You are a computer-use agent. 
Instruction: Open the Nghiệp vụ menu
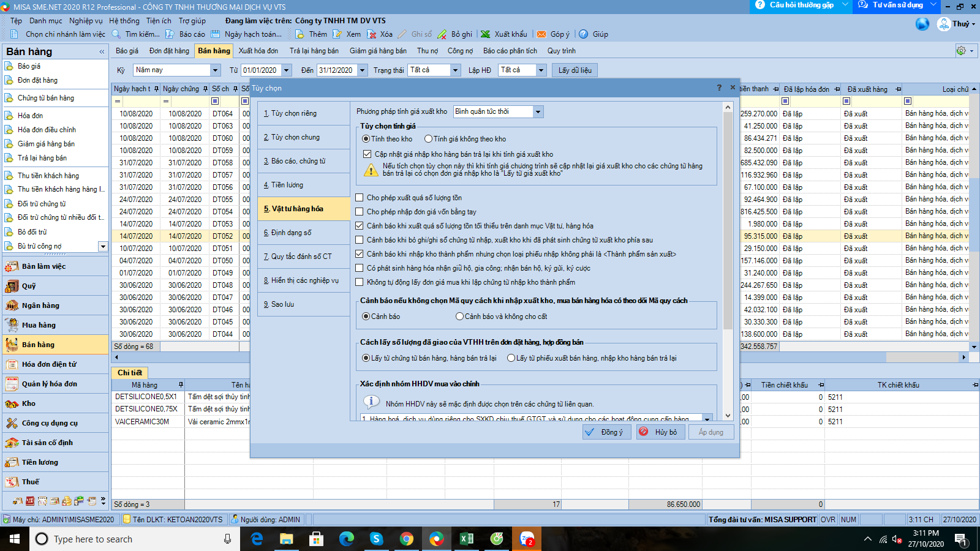[86, 21]
